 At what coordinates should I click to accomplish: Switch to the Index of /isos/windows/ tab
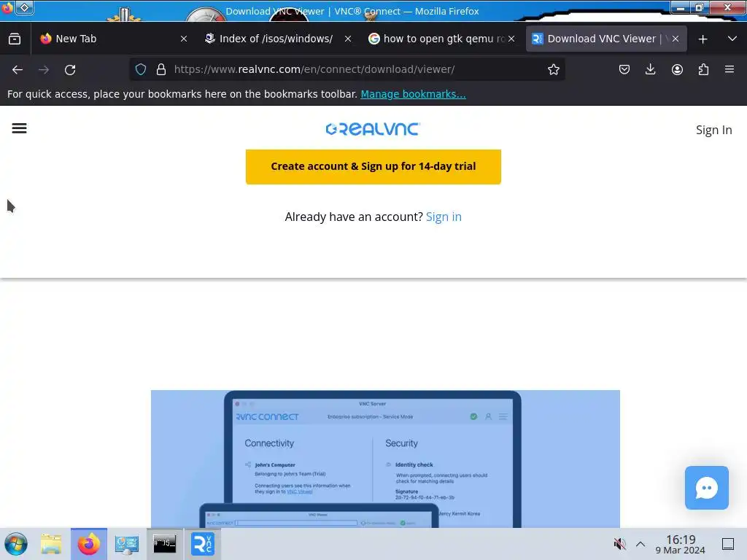click(277, 39)
